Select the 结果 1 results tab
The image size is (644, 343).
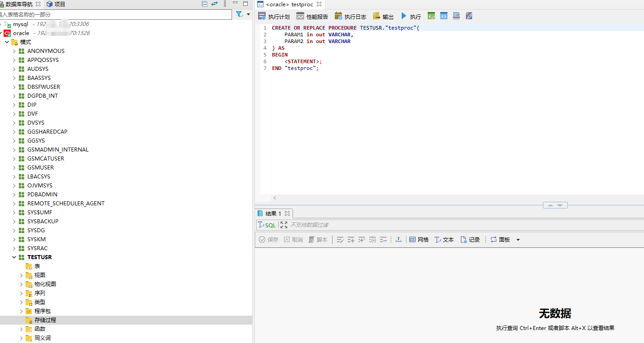tap(273, 213)
